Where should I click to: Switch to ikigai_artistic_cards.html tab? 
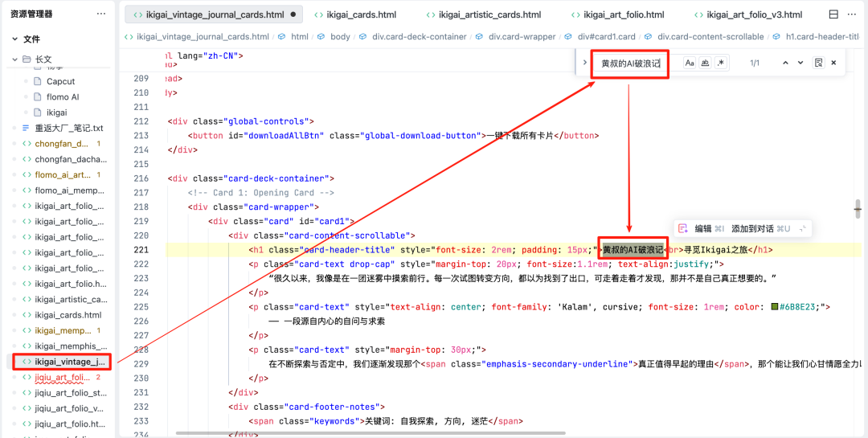coord(490,14)
